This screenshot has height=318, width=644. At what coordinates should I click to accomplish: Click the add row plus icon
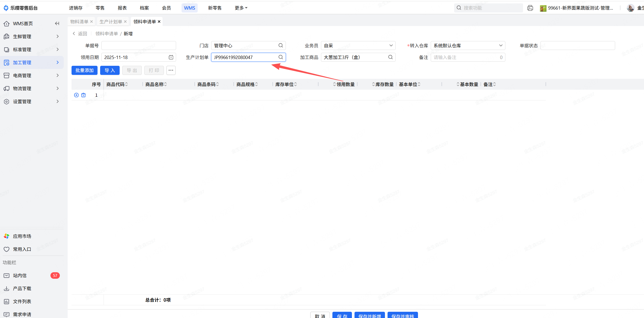(x=76, y=95)
